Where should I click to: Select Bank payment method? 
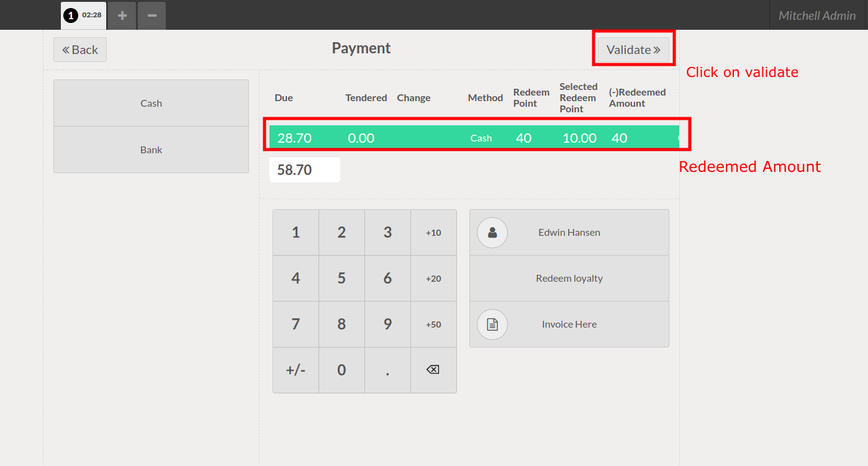tap(151, 150)
